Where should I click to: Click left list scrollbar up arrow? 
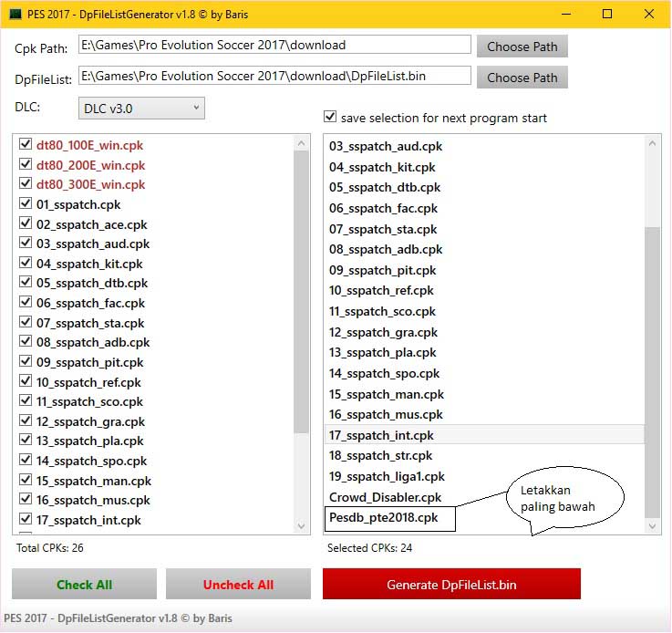[301, 143]
